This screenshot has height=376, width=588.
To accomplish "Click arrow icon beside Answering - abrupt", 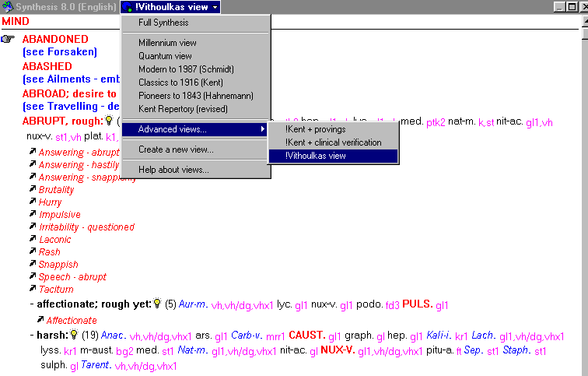I will [33, 151].
